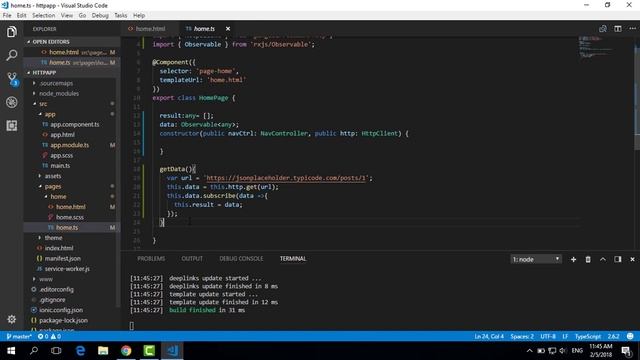The width and height of the screenshot is (640, 360).
Task: Open Source Control view in activity bar
Action: click(11, 79)
